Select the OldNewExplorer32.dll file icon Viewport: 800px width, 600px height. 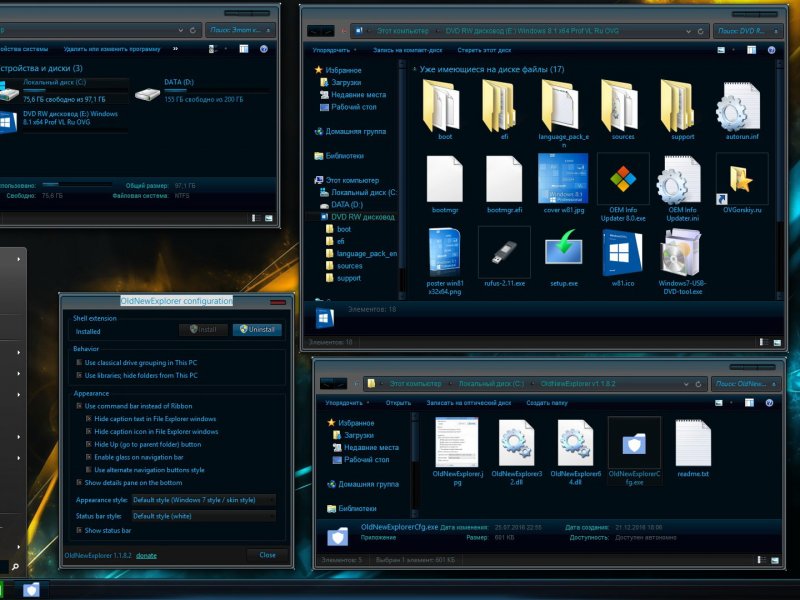[x=516, y=443]
